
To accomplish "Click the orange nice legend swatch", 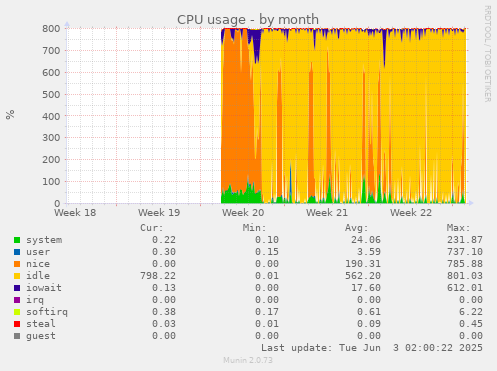I will click(17, 264).
